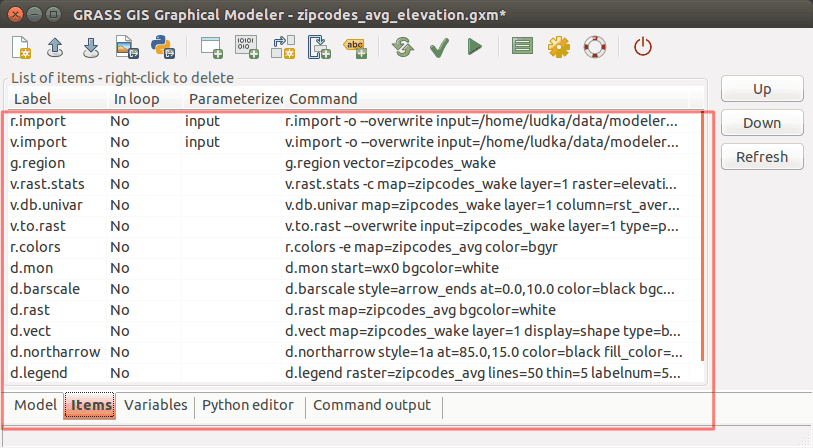Click the Command column header
This screenshot has height=448, width=813.
[323, 99]
